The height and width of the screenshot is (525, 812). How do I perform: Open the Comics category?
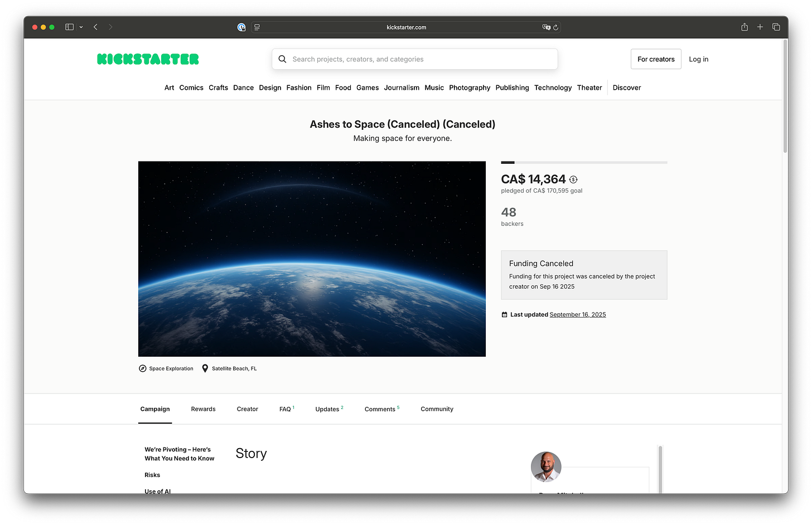pyautogui.click(x=191, y=87)
